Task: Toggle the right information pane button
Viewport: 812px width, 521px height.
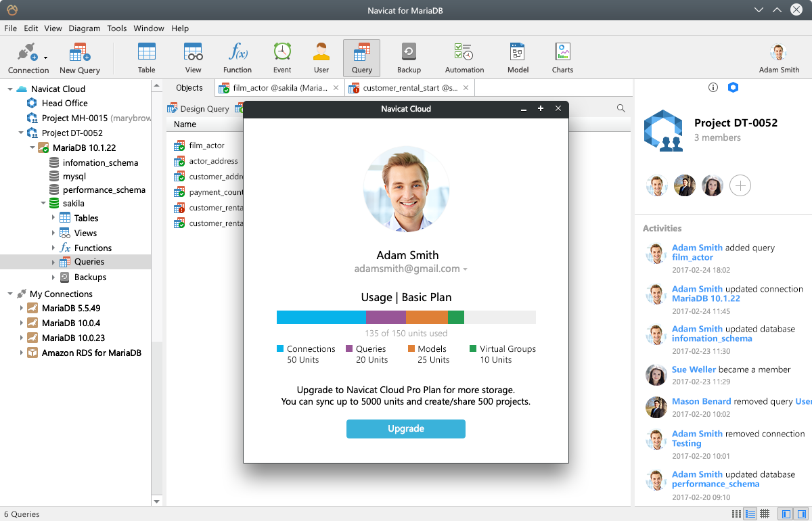Action: [800, 514]
